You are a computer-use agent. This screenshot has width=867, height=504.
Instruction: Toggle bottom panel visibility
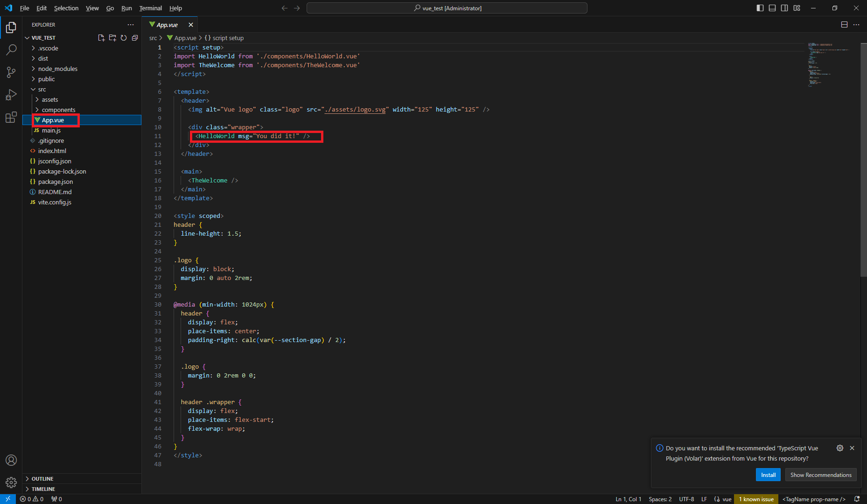(772, 8)
